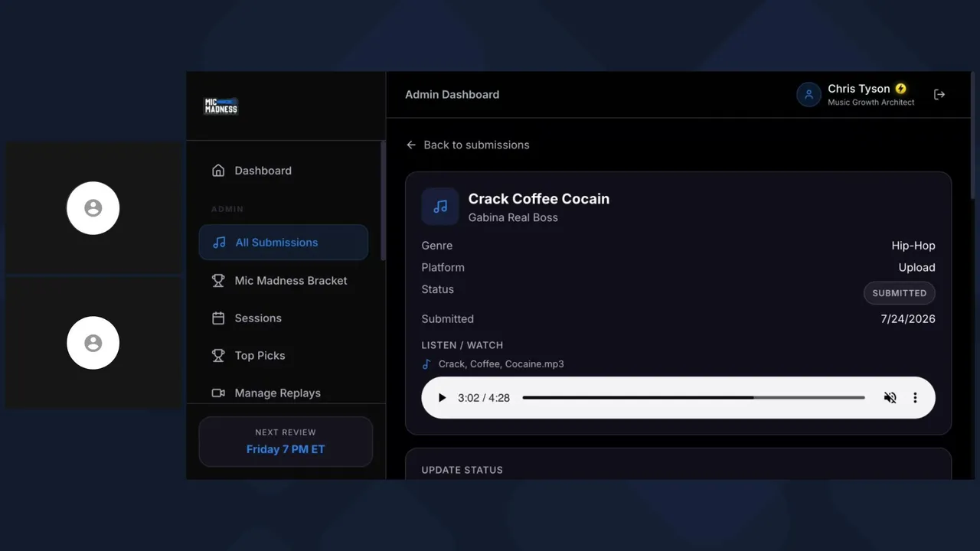Click the logout icon in header

tap(939, 94)
